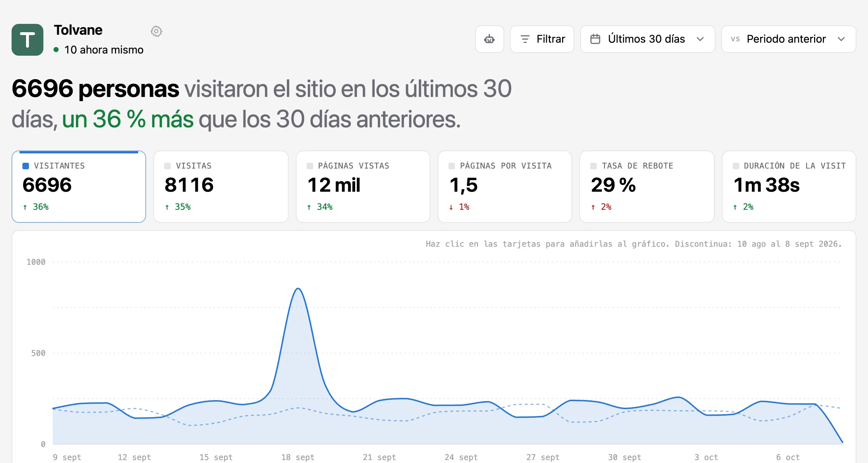Click the 29 % bounce rate value
The width and height of the screenshot is (868, 463).
(x=613, y=185)
